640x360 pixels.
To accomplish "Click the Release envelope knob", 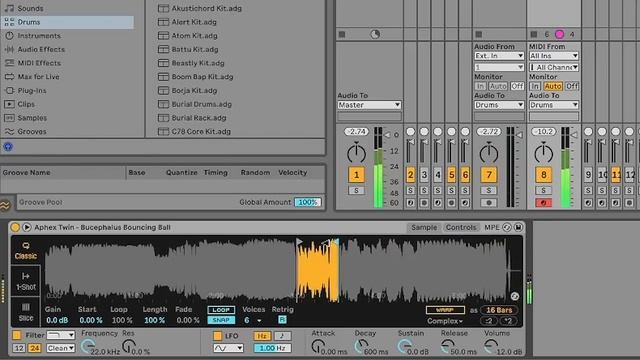I will pos(447,346).
